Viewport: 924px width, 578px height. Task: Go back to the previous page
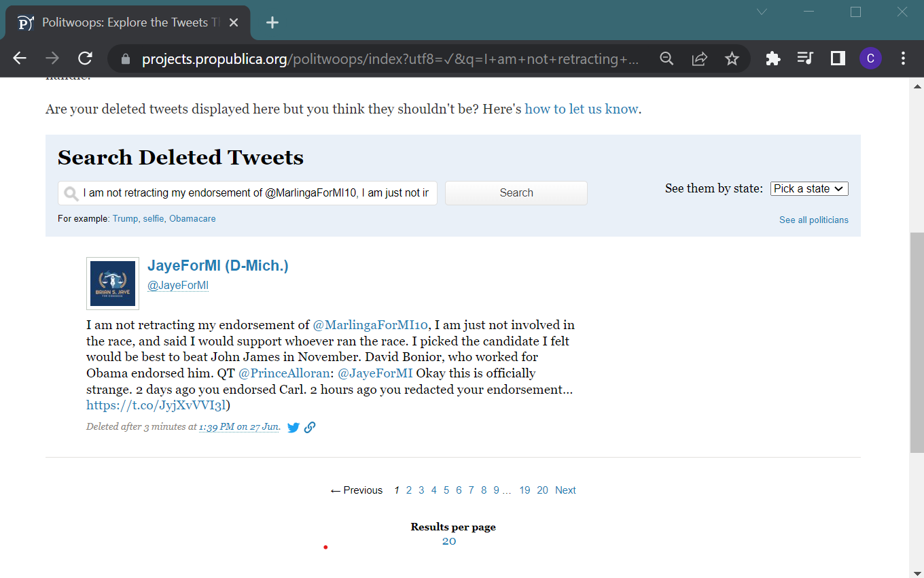[20, 58]
